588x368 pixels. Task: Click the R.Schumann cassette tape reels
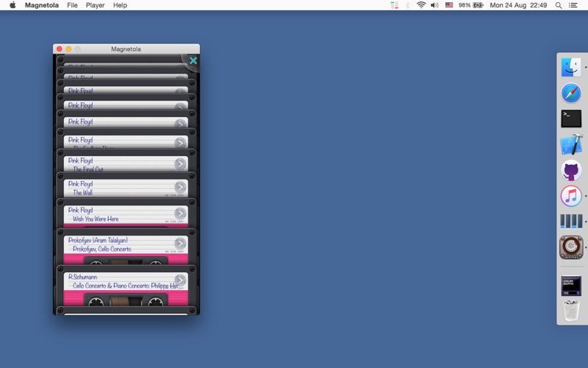[126, 300]
